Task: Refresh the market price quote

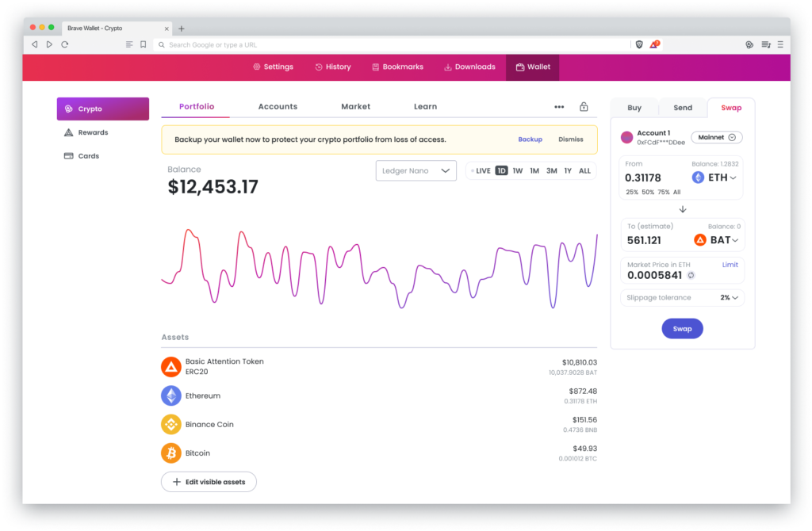Action: pyautogui.click(x=691, y=275)
